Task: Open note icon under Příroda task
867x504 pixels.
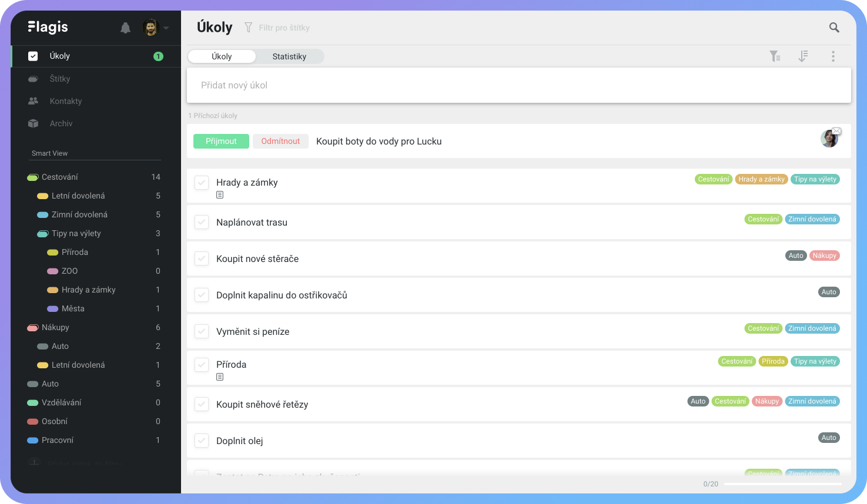Action: click(220, 377)
